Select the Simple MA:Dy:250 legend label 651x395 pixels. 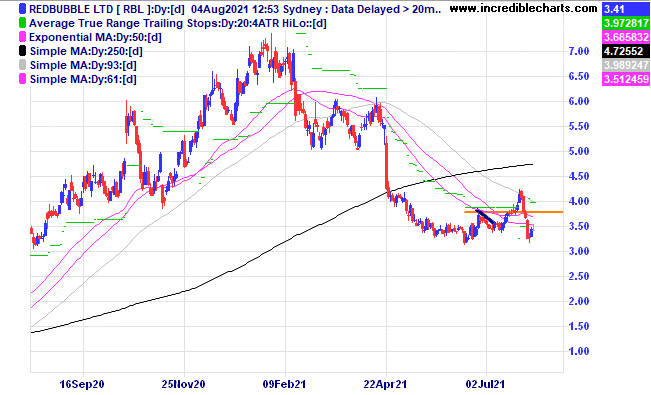pos(86,52)
